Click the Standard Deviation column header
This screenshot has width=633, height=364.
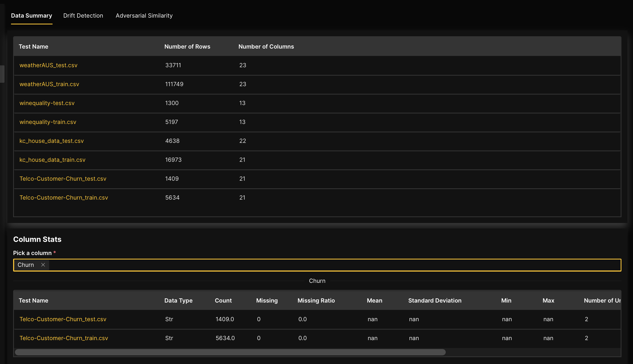(x=434, y=300)
